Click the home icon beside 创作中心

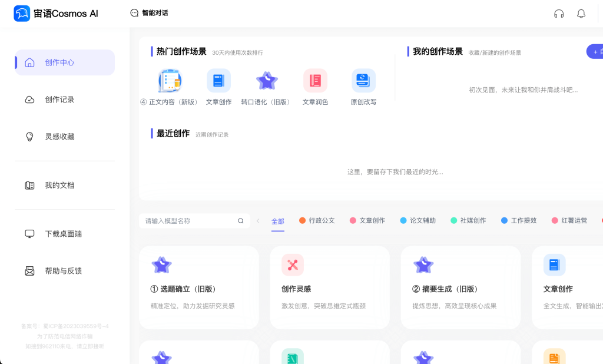click(29, 62)
